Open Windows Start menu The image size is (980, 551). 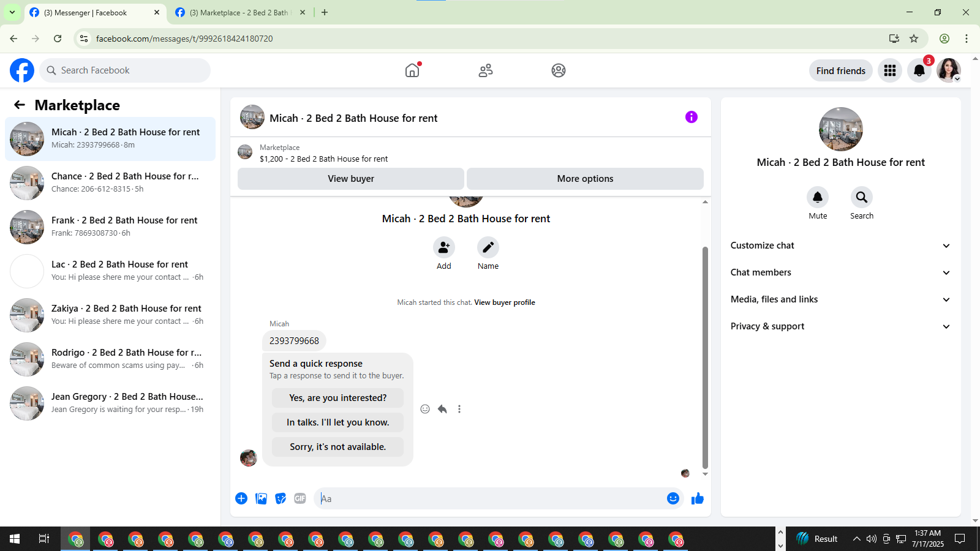(15, 539)
